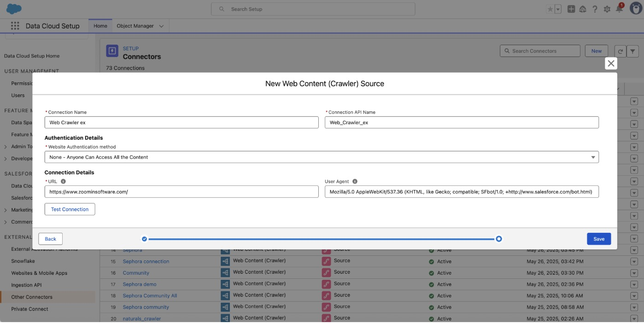
Task: Open row actions dropdown for Sephora community
Action: 634,307
